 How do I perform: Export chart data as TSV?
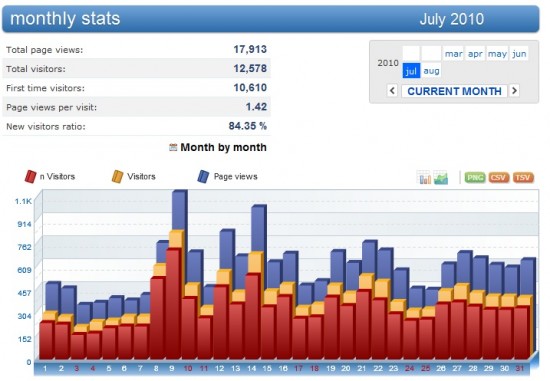[523, 178]
